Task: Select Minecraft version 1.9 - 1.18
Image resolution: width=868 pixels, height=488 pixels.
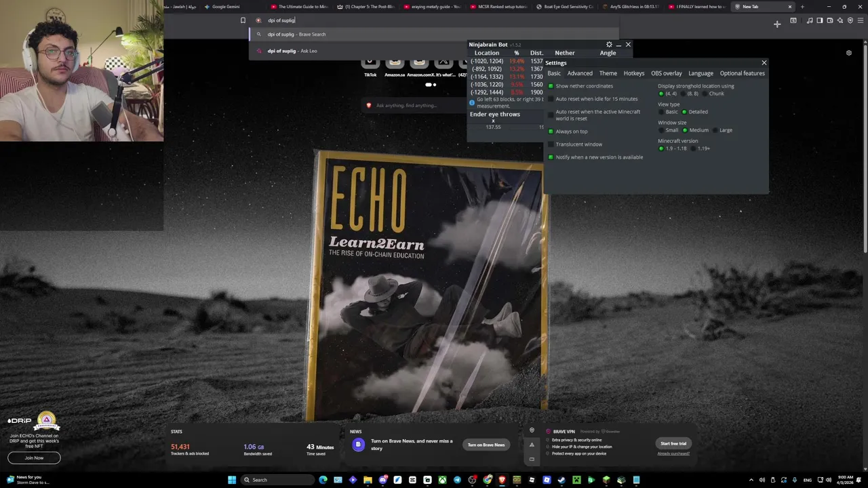Action: [x=673, y=148]
